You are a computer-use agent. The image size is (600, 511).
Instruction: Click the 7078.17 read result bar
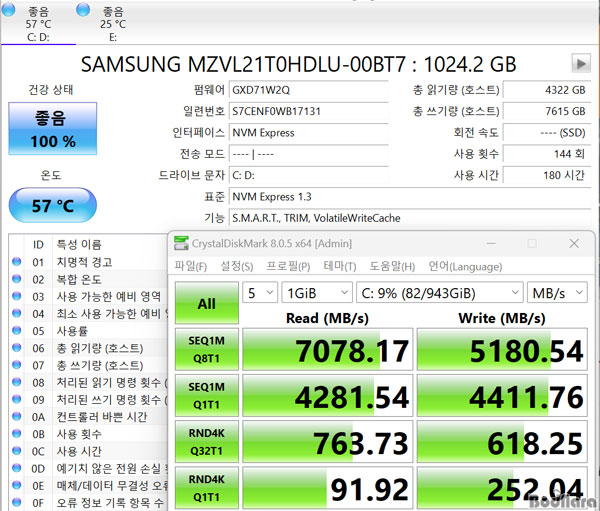point(328,349)
